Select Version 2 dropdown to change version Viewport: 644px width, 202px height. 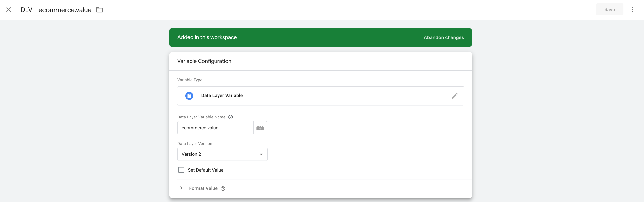coord(222,154)
